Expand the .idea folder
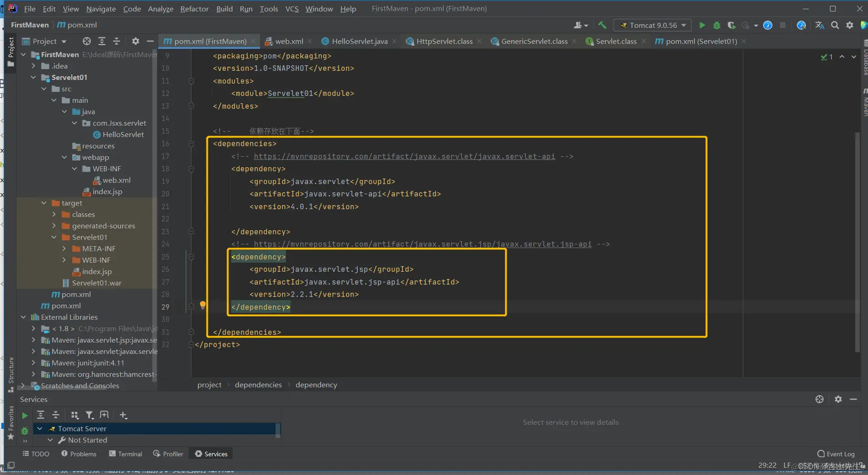 tap(33, 66)
